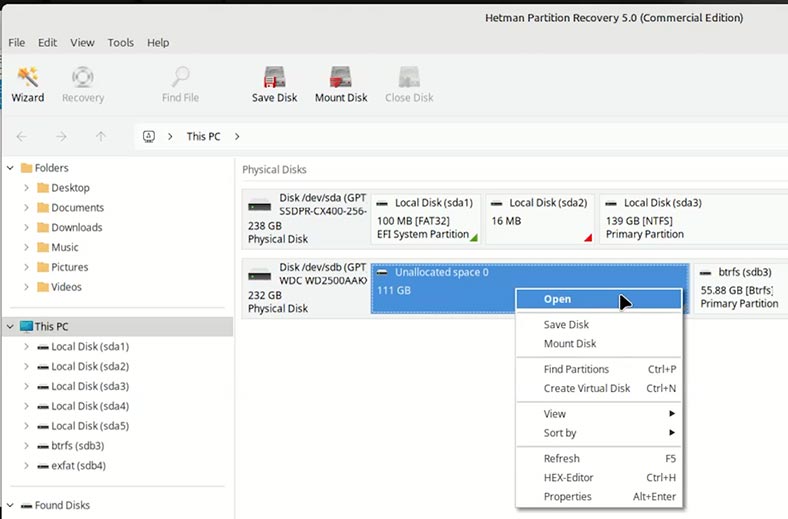Viewport: 788px width, 519px height.
Task: Choose Open in the context menu
Action: click(x=599, y=299)
